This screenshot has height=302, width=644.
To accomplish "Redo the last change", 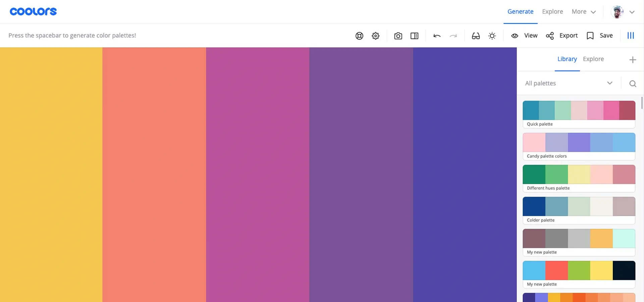I will (453, 36).
